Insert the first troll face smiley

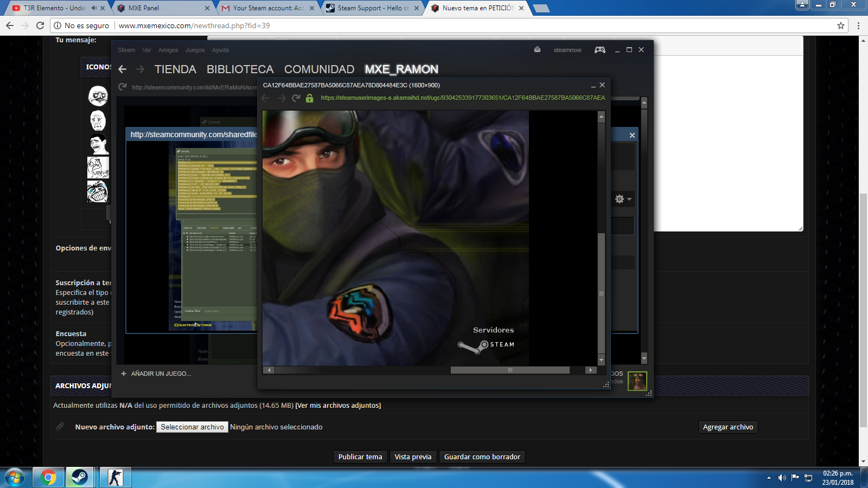coord(98,96)
